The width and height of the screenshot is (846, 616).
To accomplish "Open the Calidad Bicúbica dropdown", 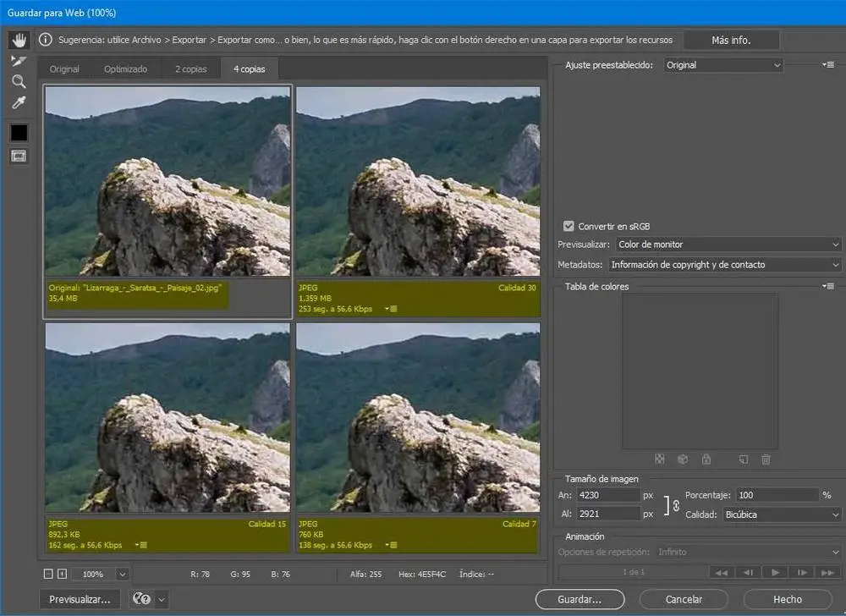I will click(x=781, y=514).
